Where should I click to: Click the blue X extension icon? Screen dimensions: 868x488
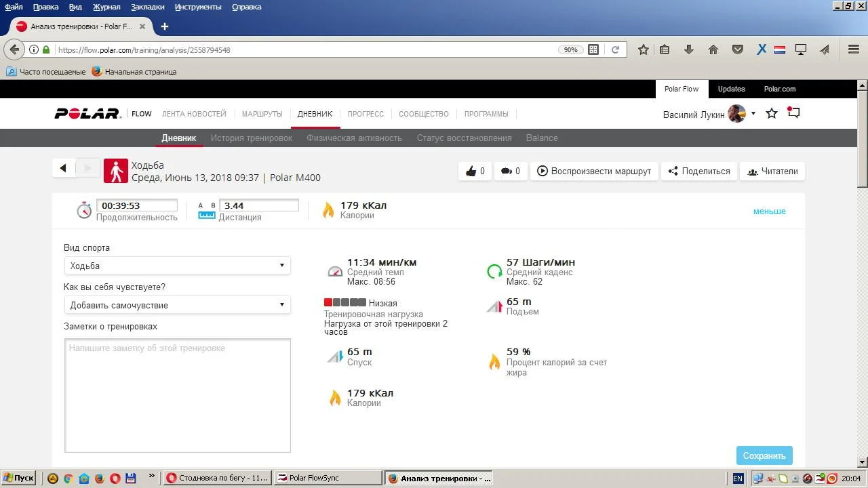762,49
